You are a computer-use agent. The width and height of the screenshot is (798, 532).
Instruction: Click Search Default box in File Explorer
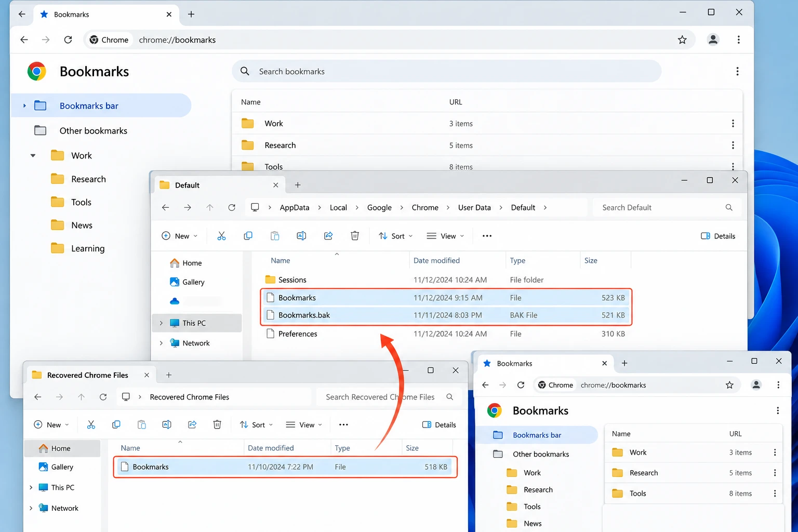click(667, 207)
